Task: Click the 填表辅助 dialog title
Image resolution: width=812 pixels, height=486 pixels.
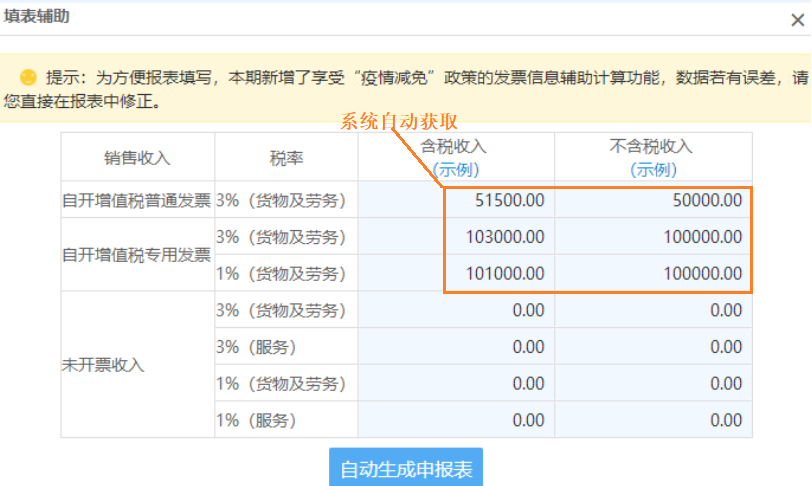Action: (36, 16)
